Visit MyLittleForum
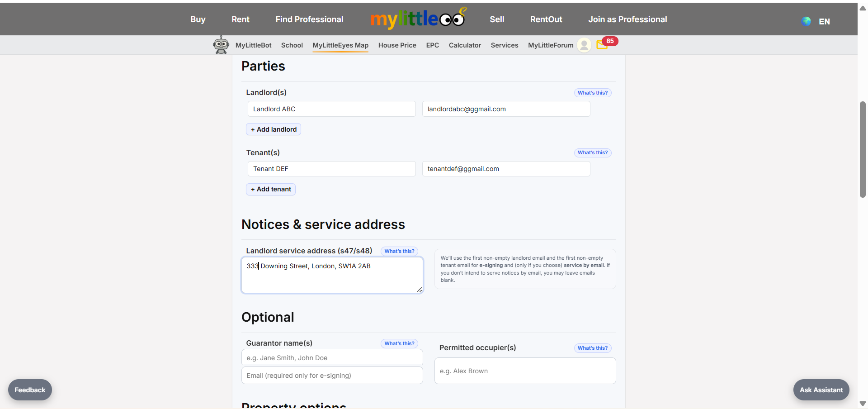 pos(550,45)
